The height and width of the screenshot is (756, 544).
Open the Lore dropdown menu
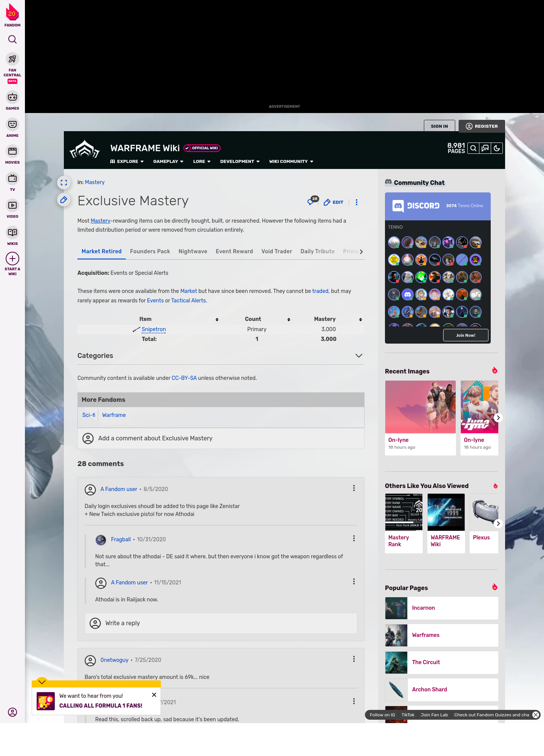point(202,161)
